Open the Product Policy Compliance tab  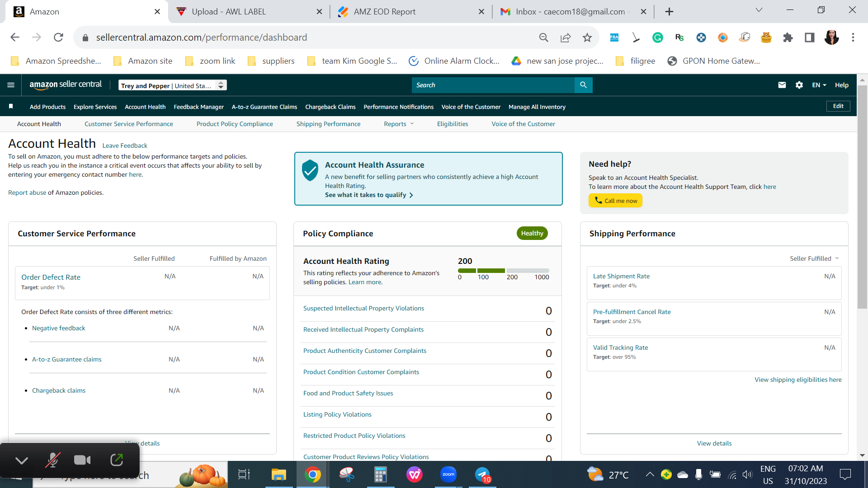tap(235, 124)
